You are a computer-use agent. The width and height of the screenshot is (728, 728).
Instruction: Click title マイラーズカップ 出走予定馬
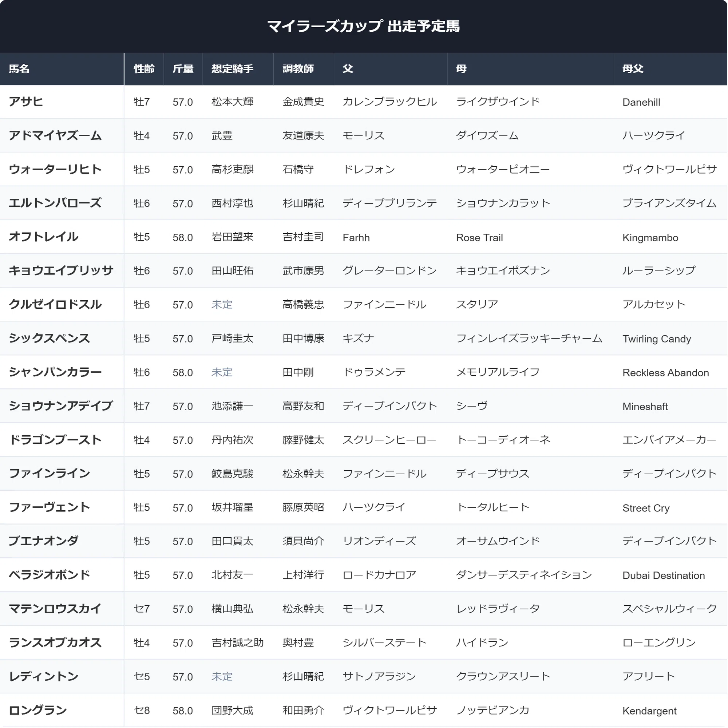coord(364,26)
